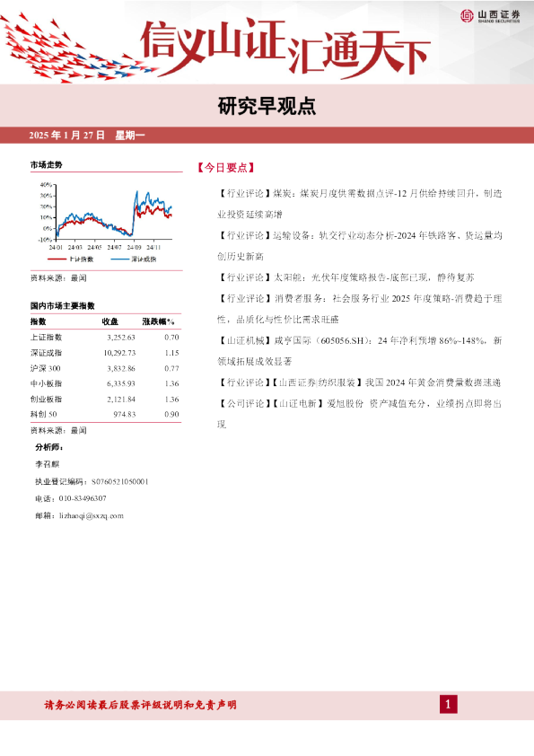The height and width of the screenshot is (756, 534).
Task: Open the 太阳能 photovoltaic strategy entry
Action: coord(346,277)
